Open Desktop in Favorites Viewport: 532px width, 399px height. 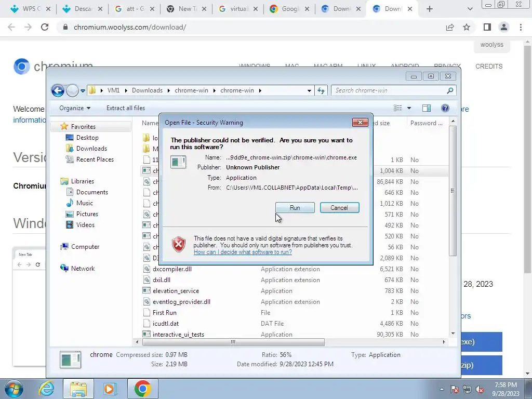(x=87, y=137)
